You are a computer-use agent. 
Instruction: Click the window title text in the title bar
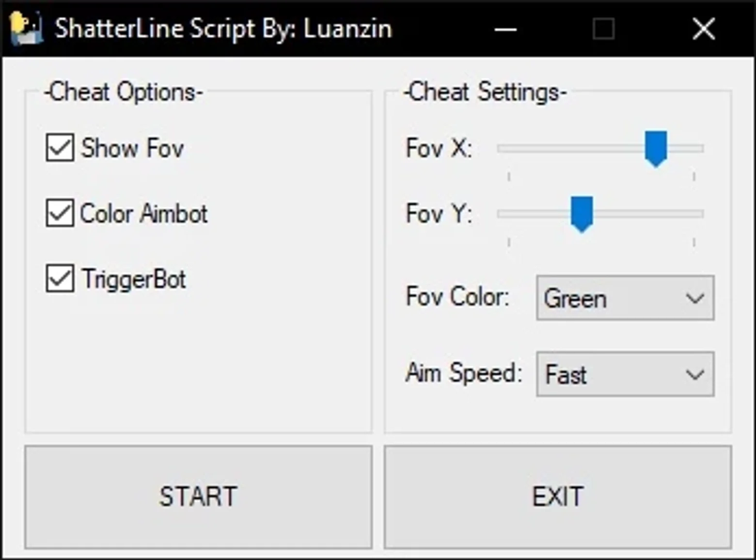pos(223,29)
